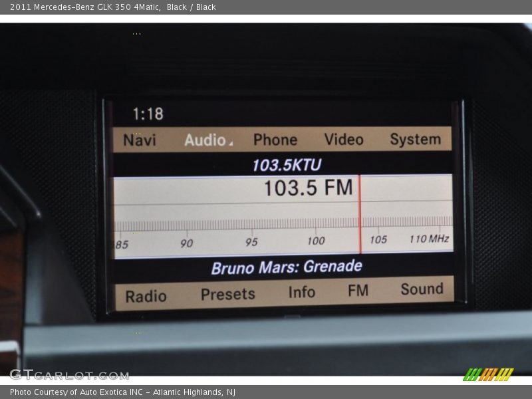The height and width of the screenshot is (399, 532).
Task: Click the 105 mark on frequency scale
Action: tap(378, 239)
